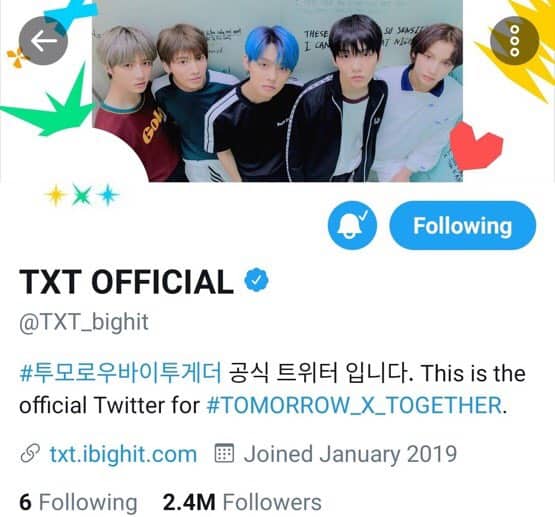Tap the red heart sticker on banner
Viewport: 555px width, 517px height.
click(475, 145)
